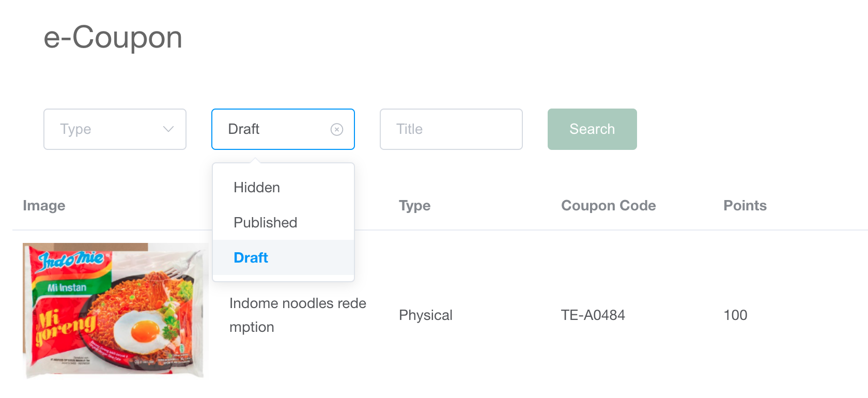Screen dimensions: 868x398
Task: Focus the Title search field
Action: (x=451, y=129)
